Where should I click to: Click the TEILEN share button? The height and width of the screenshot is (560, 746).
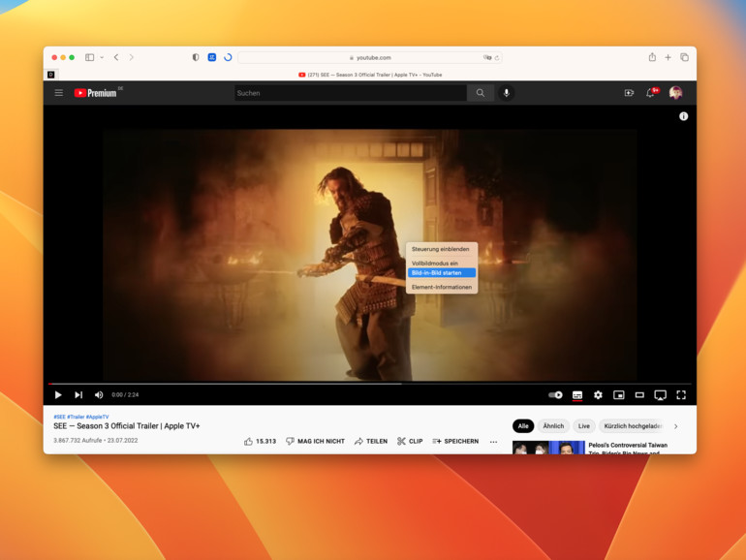(x=370, y=441)
